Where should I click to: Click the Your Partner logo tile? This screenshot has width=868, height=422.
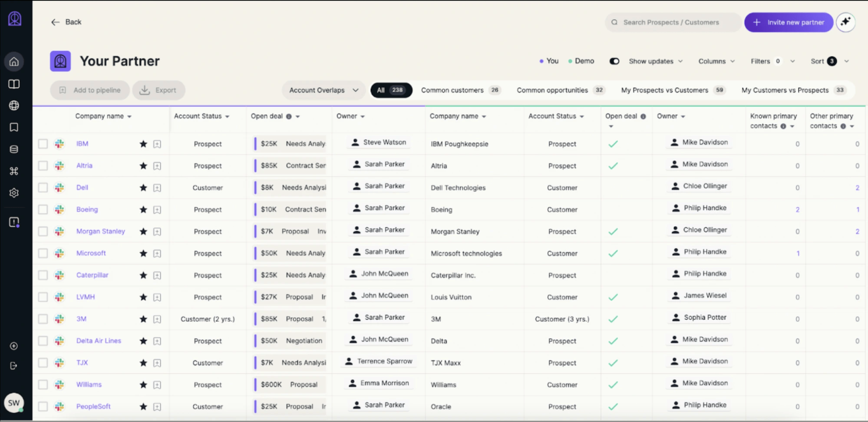[x=60, y=61]
